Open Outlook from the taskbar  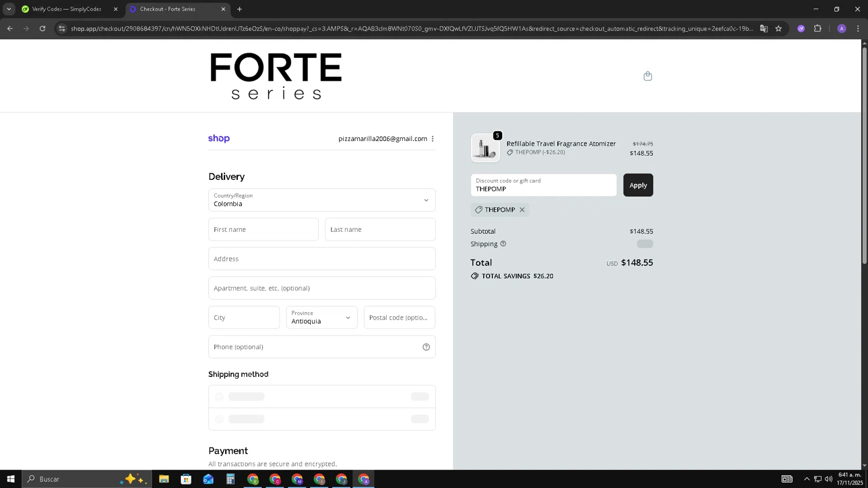click(x=208, y=479)
